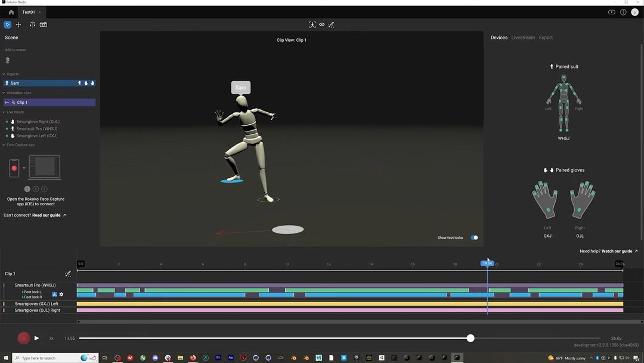Click Read our guide under Face Capture
Screen dimensions: 644x363
pyautogui.click(x=48, y=215)
